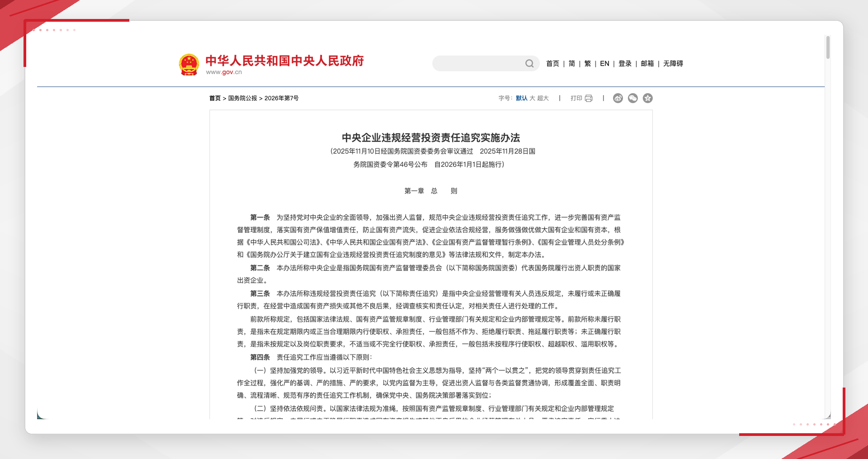This screenshot has width=868, height=459.
Task: Click the 第四条 article heading
Action: (260, 357)
